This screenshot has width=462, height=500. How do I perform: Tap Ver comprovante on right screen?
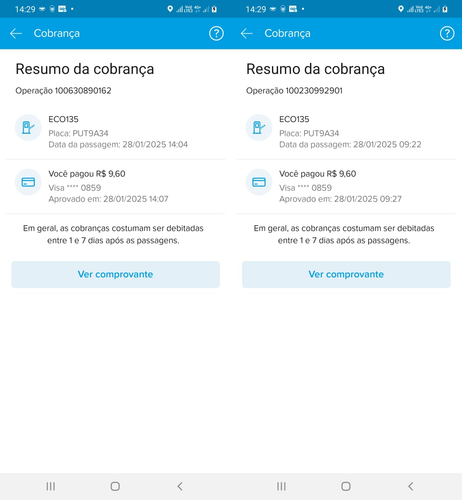coord(346,274)
